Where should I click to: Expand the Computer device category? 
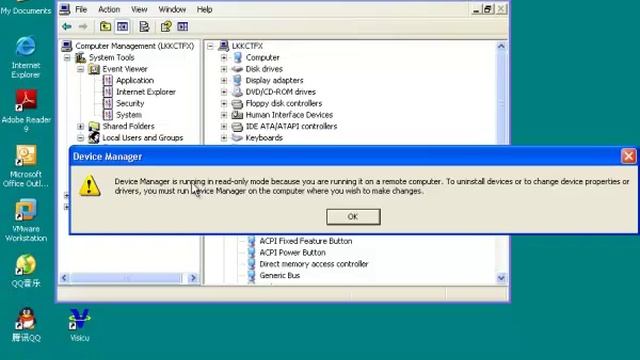click(x=224, y=58)
